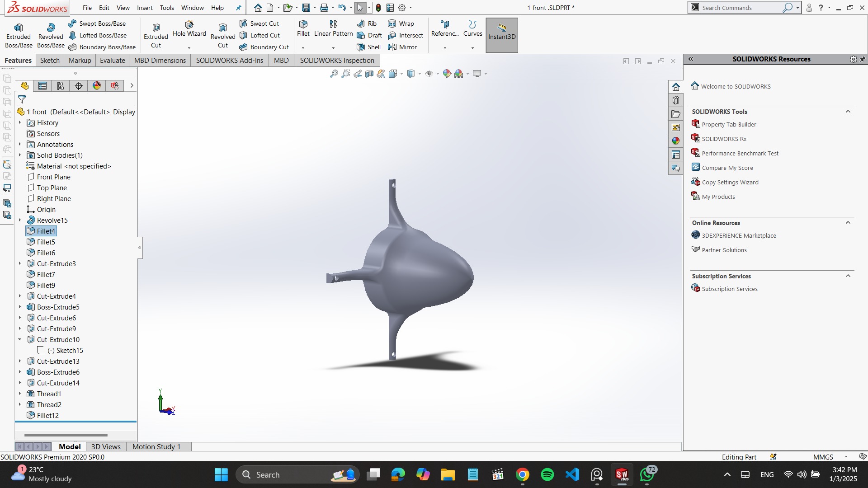The width and height of the screenshot is (868, 488).
Task: Select the Mirror tool
Action: 392,47
